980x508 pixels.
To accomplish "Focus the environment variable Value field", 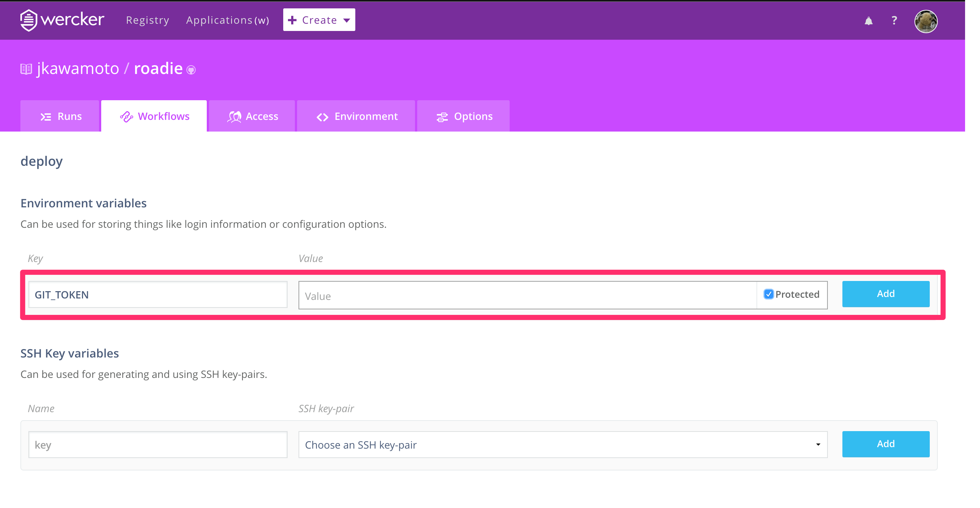I will click(527, 296).
